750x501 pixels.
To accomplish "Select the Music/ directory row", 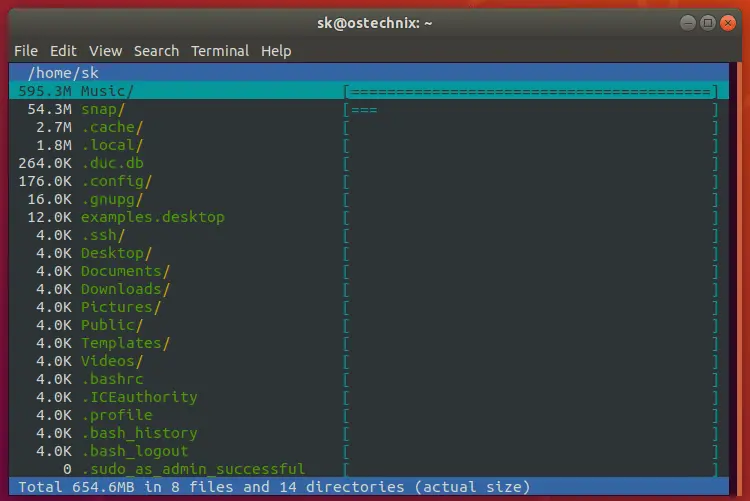I will [369, 90].
